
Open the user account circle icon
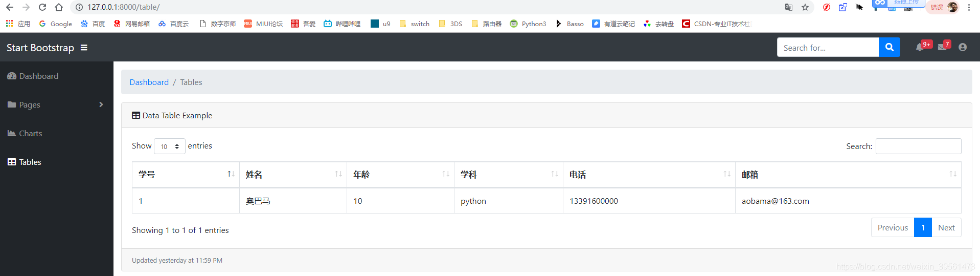click(963, 47)
